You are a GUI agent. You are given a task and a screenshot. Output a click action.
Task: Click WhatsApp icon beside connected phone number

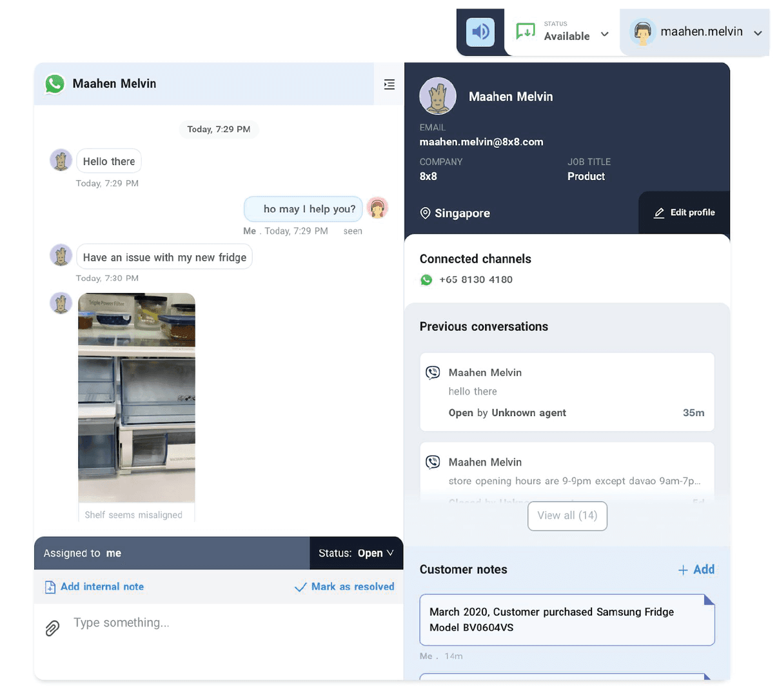(426, 279)
